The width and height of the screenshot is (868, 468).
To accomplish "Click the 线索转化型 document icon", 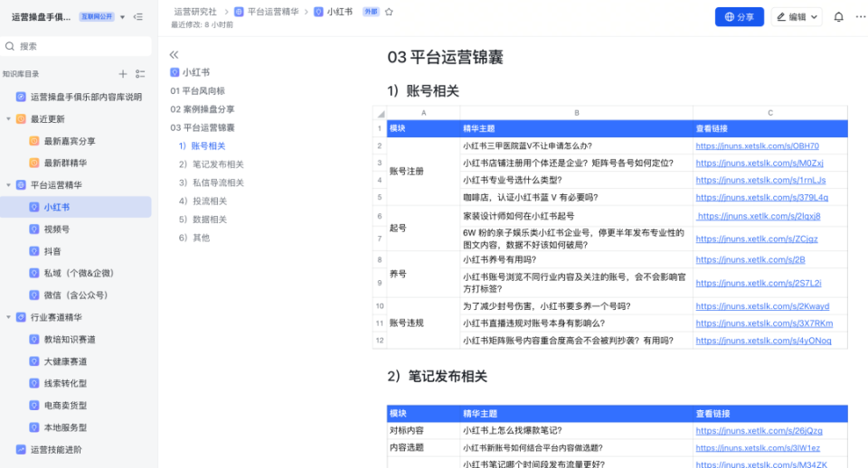I will pos(34,383).
